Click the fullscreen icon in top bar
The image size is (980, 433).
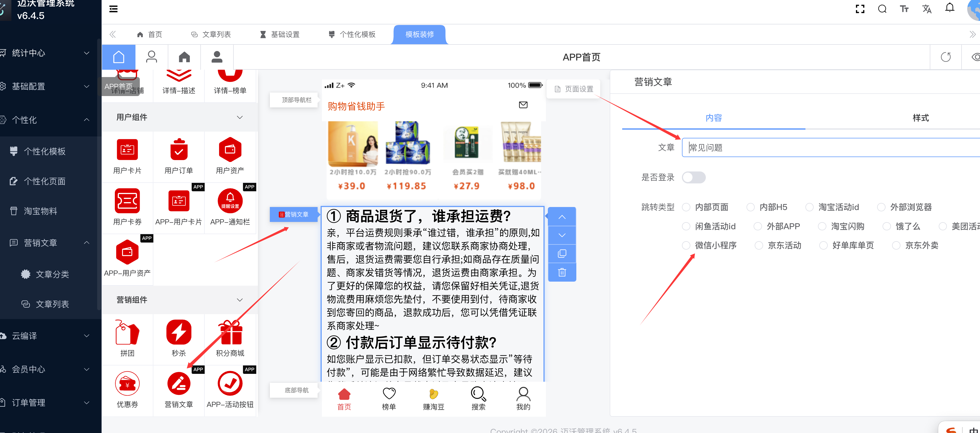pos(860,9)
